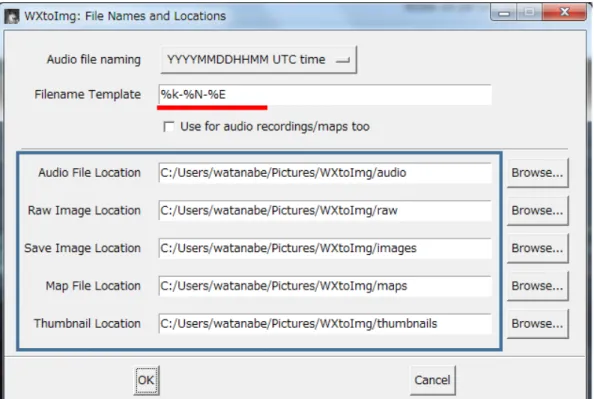The height and width of the screenshot is (399, 594).
Task: Click the Raw Image Location path field
Action: (x=325, y=211)
